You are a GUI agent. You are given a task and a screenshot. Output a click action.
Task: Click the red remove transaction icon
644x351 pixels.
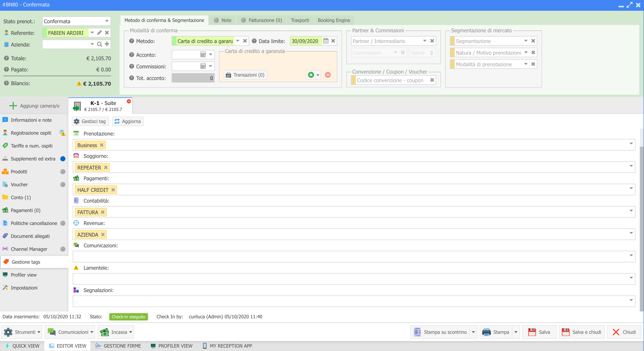[x=328, y=75]
